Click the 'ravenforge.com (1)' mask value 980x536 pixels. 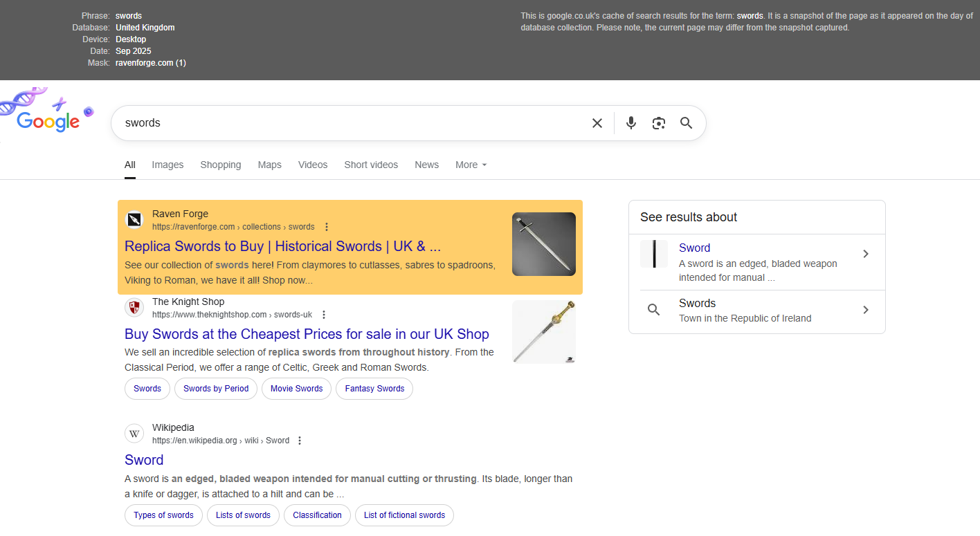(151, 63)
